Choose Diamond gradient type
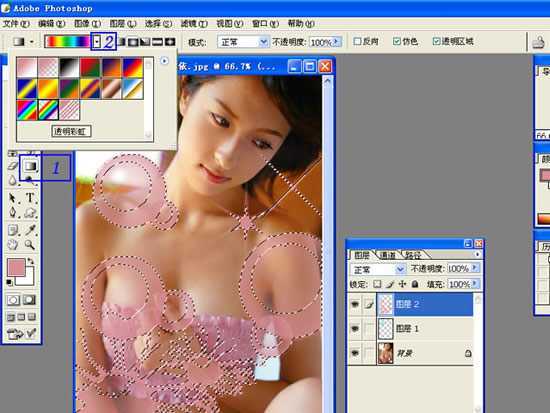This screenshot has height=413, width=550. (170, 42)
